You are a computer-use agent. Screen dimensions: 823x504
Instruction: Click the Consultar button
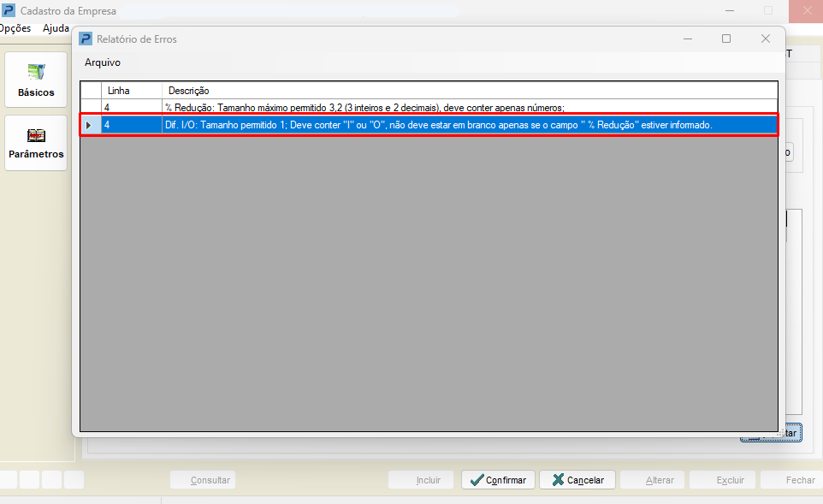(x=203, y=480)
